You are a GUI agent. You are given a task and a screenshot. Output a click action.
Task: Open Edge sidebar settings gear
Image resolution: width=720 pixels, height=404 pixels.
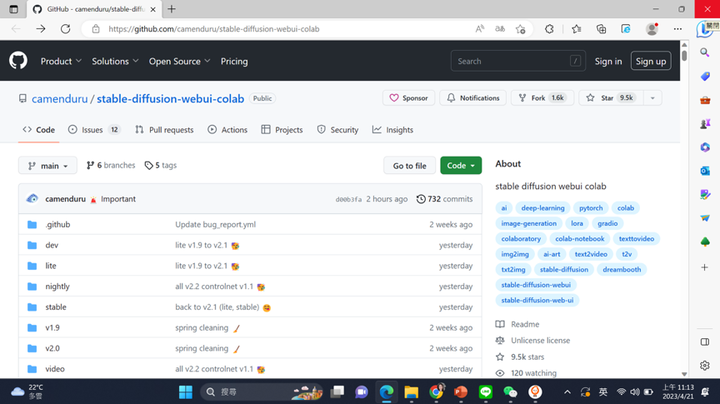pyautogui.click(x=705, y=365)
